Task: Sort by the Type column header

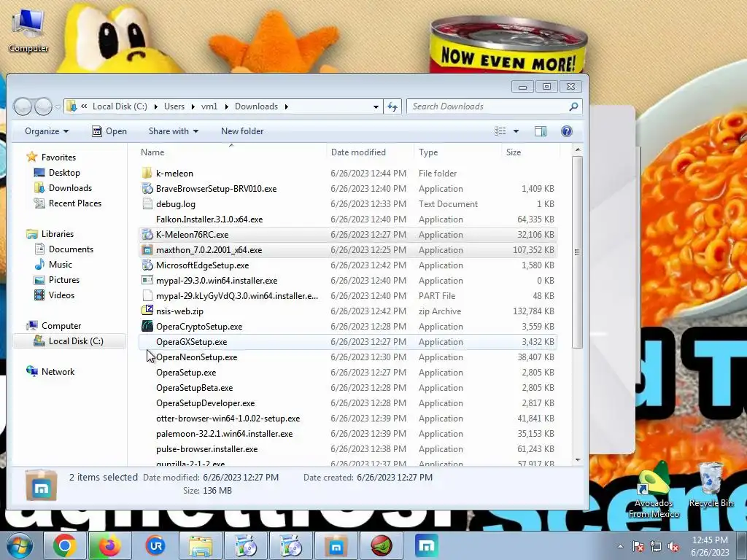Action: [458, 152]
